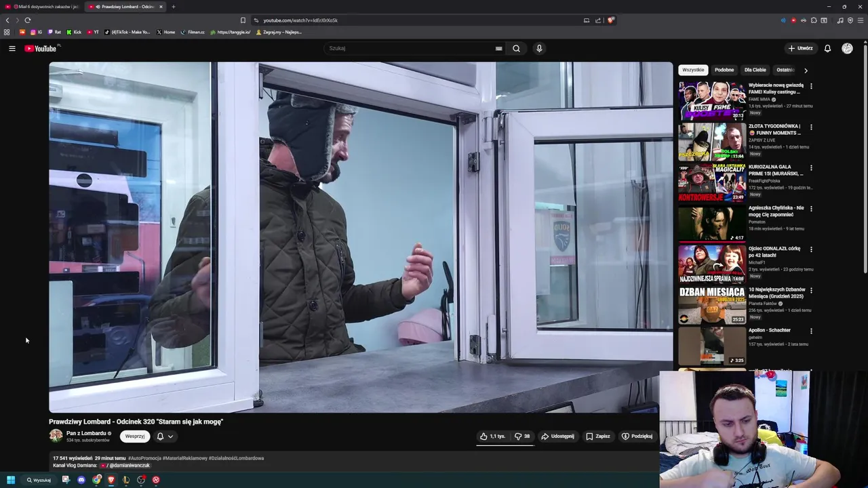
Task: Open the KURIOZALNA GALA PRIME video title
Action: (x=776, y=170)
